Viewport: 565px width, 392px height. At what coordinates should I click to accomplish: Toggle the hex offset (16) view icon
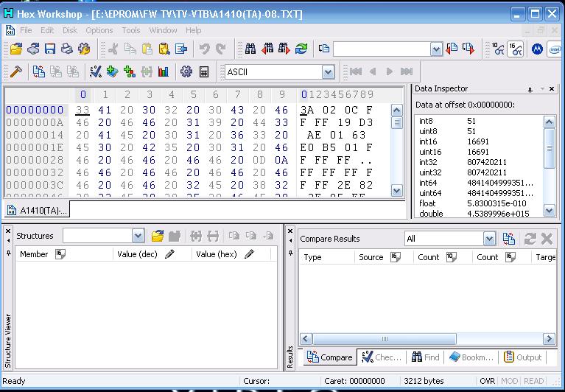click(515, 49)
